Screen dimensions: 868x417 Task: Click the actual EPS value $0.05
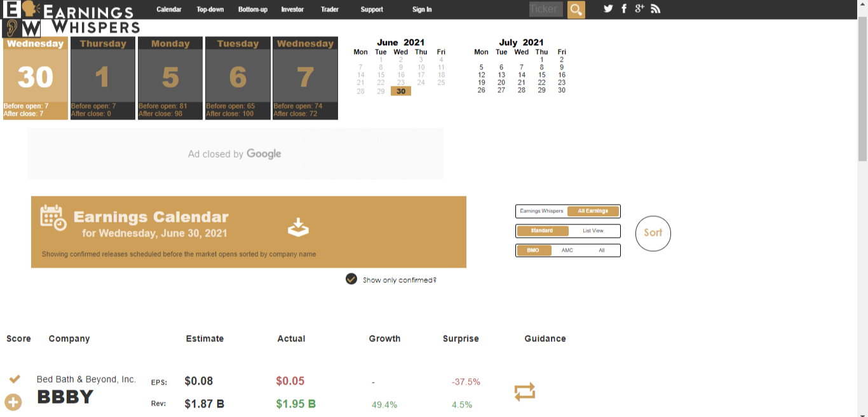[x=290, y=381]
